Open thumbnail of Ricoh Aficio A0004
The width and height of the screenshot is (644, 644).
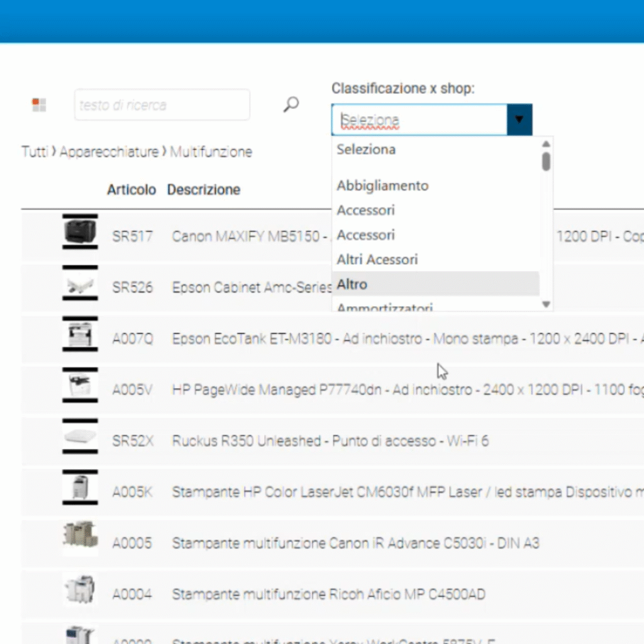coord(80,589)
